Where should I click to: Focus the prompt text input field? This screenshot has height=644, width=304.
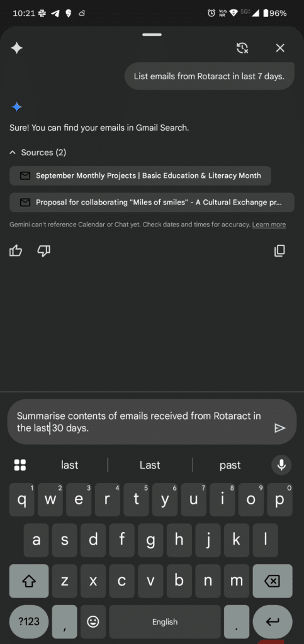pyautogui.click(x=140, y=422)
